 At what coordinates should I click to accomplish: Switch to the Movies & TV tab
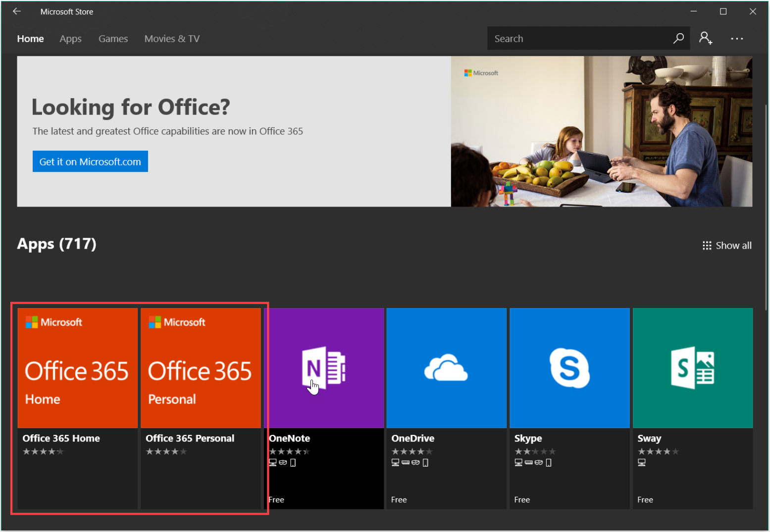tap(172, 39)
